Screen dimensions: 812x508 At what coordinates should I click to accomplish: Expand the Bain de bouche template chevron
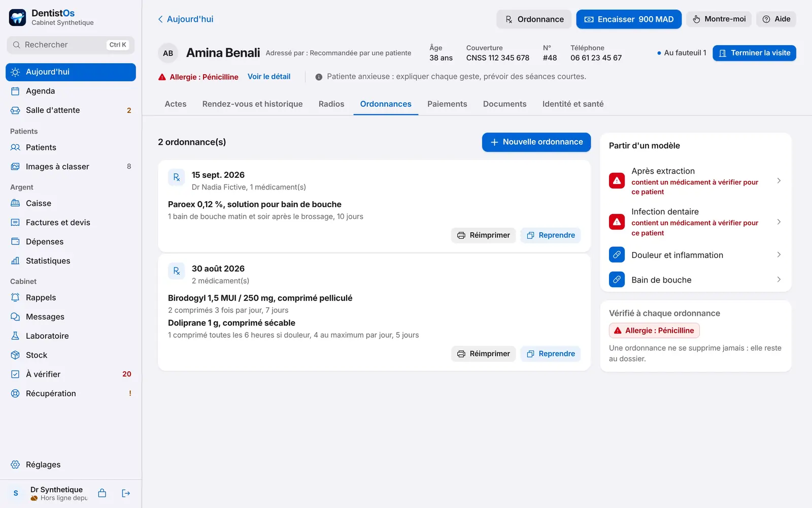pyautogui.click(x=779, y=280)
